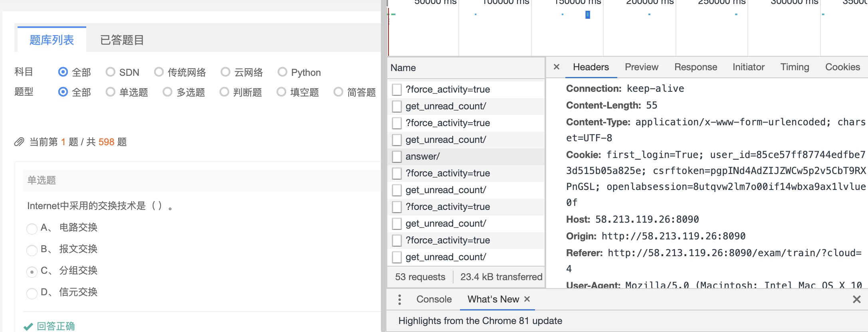Open the Cookies tab
The width and height of the screenshot is (868, 332).
pos(842,67)
